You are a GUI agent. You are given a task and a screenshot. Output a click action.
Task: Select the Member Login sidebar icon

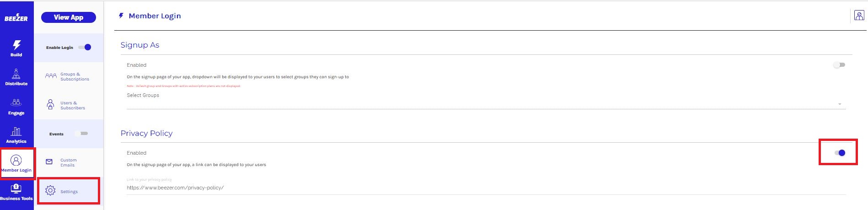(16, 161)
